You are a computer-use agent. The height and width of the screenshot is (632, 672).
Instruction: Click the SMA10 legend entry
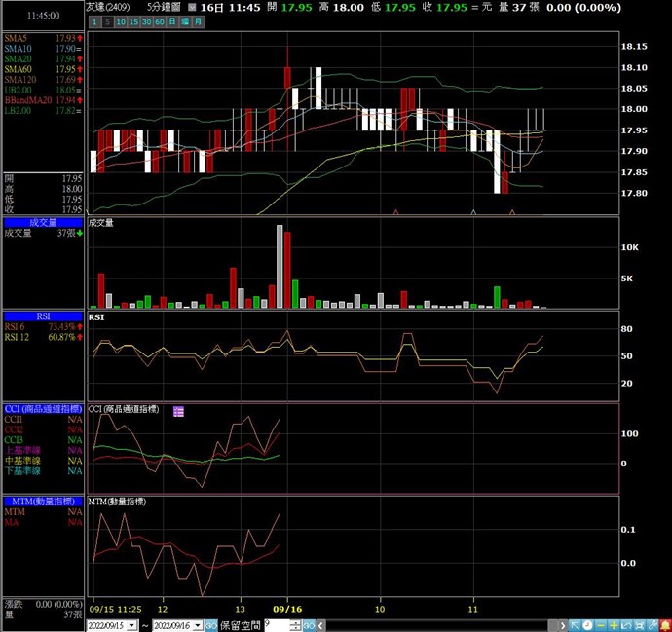coord(43,49)
